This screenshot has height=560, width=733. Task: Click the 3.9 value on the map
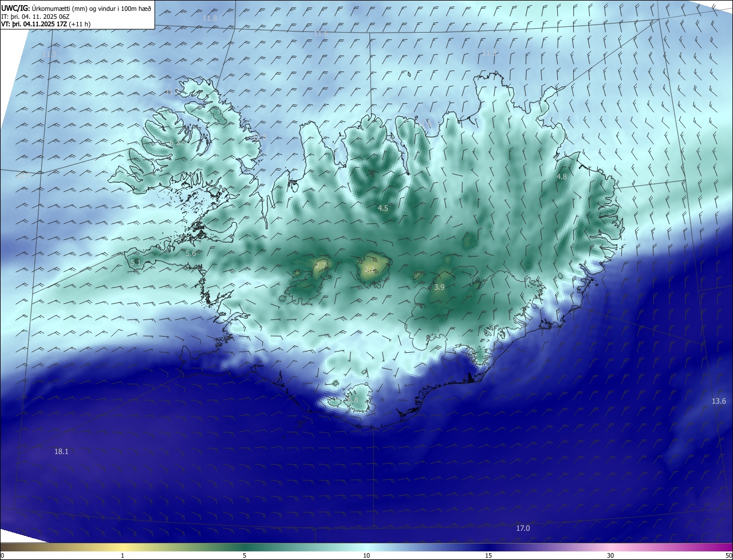439,287
